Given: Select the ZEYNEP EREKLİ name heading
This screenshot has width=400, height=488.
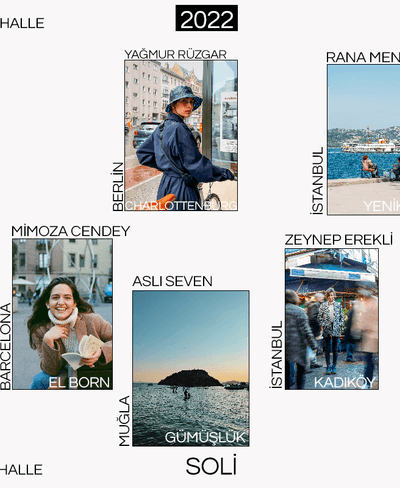Looking at the screenshot, I should pyautogui.click(x=339, y=240).
